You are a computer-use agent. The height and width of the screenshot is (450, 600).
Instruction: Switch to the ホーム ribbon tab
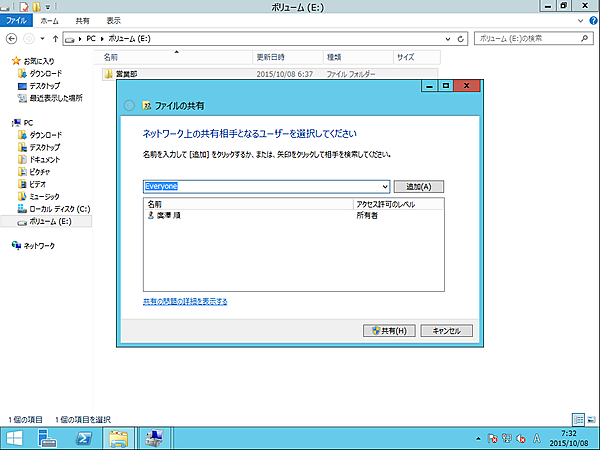pyautogui.click(x=49, y=21)
